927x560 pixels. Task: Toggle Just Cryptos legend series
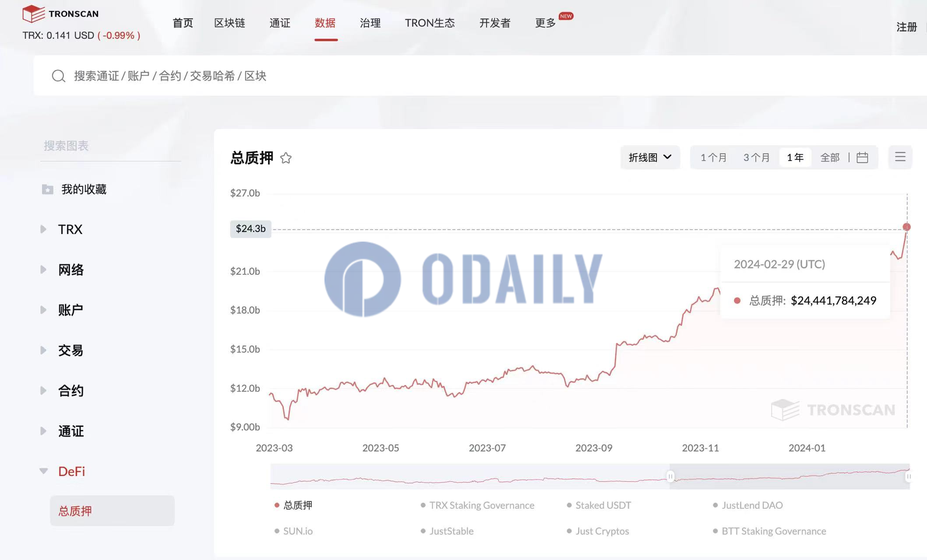pyautogui.click(x=598, y=531)
